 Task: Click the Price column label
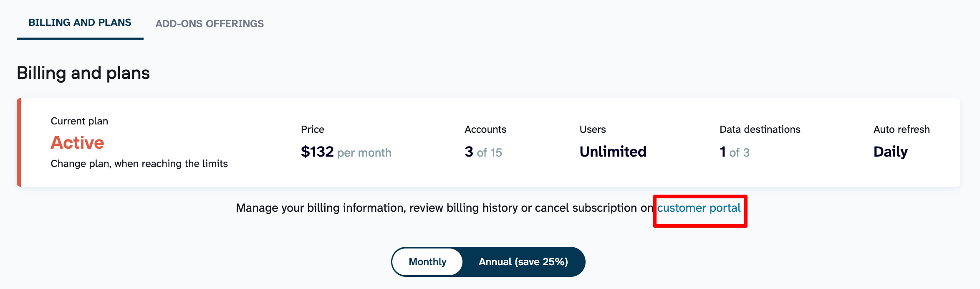312,129
